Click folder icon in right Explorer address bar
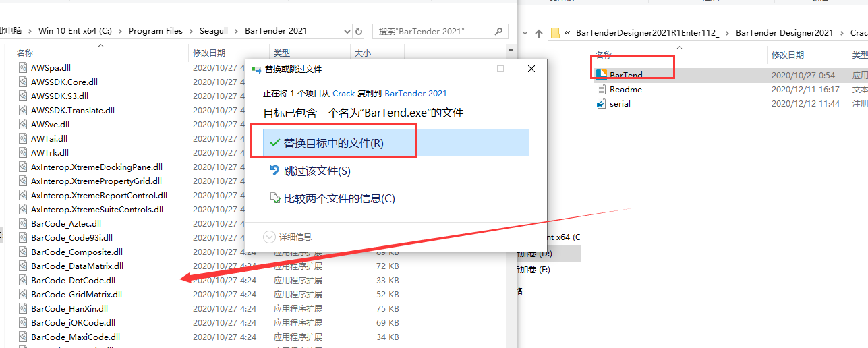The height and width of the screenshot is (348, 868). 555,32
